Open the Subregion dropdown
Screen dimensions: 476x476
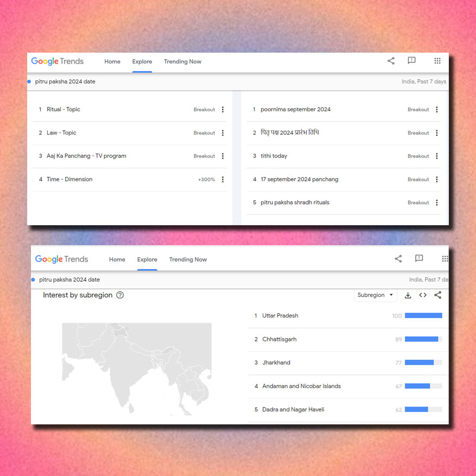pyautogui.click(x=375, y=295)
